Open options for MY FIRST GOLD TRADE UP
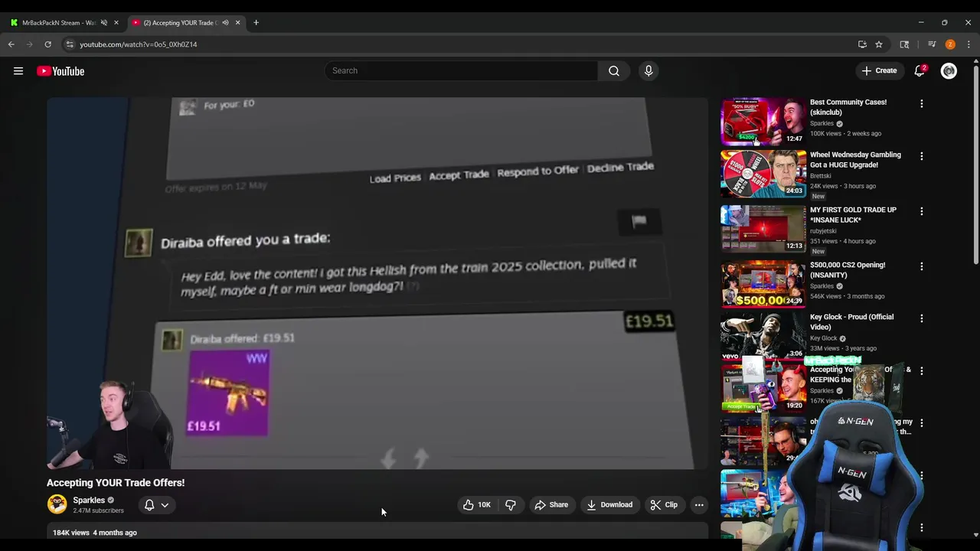980x551 pixels. coord(921,211)
